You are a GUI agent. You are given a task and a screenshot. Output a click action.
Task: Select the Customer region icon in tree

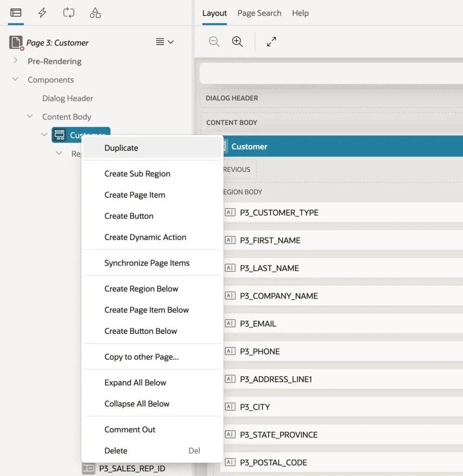coord(60,135)
